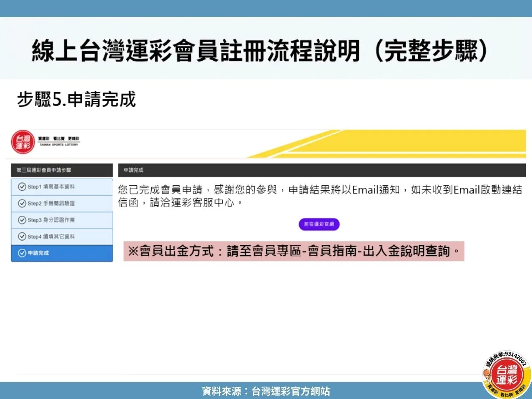
Task: Click the 申請完成 check icon in sidebar
Action: [22, 253]
